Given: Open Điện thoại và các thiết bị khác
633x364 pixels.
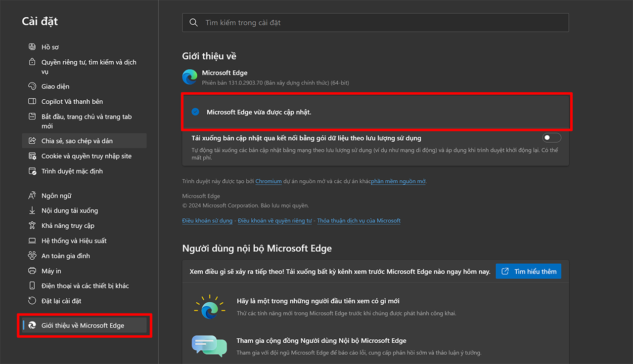Looking at the screenshot, I should 84,286.
